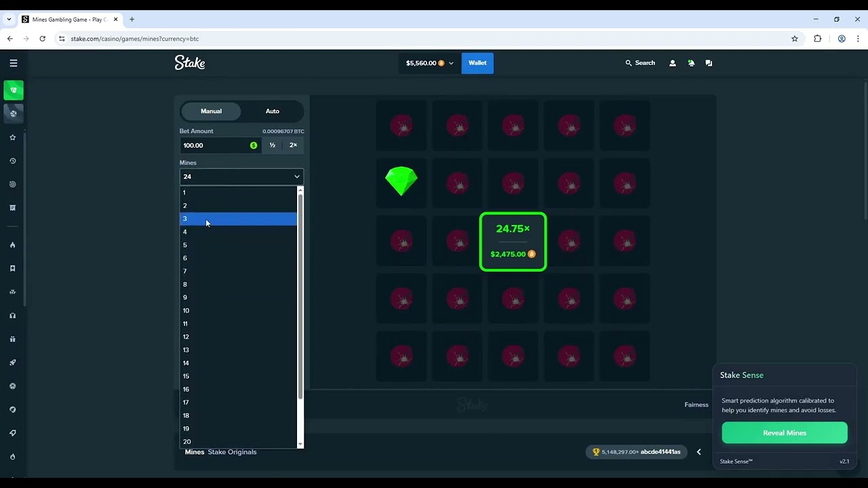868x488 pixels.
Task: Reload the browser page
Action: (x=42, y=39)
